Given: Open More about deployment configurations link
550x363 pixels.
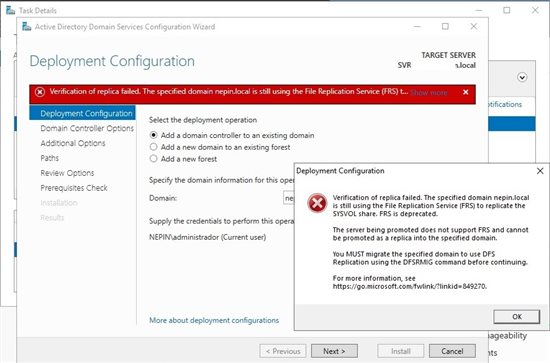Looking at the screenshot, I should point(214,320).
